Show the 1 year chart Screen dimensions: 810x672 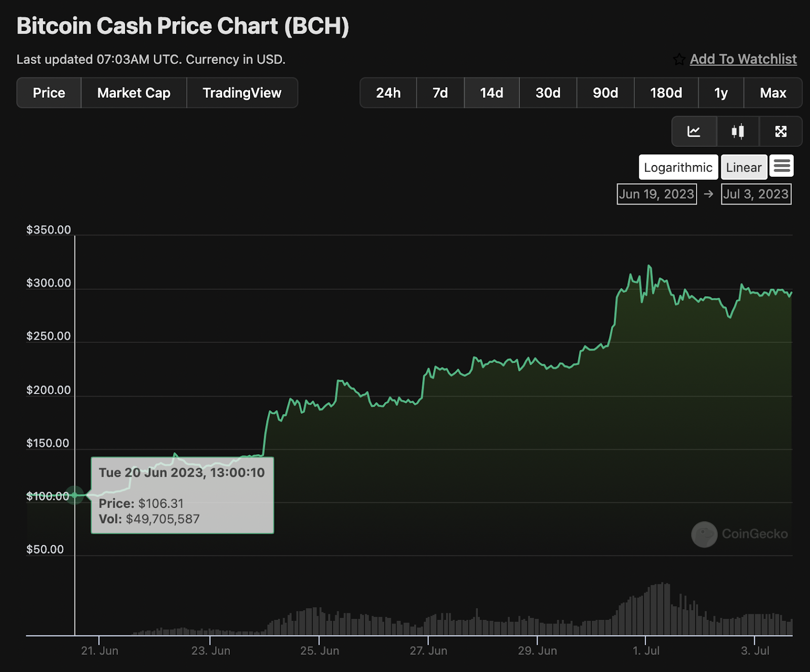coord(721,93)
